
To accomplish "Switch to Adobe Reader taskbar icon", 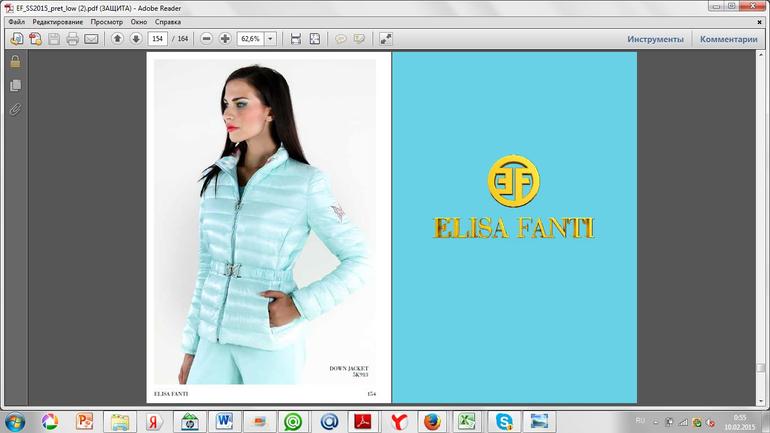I will (x=363, y=422).
